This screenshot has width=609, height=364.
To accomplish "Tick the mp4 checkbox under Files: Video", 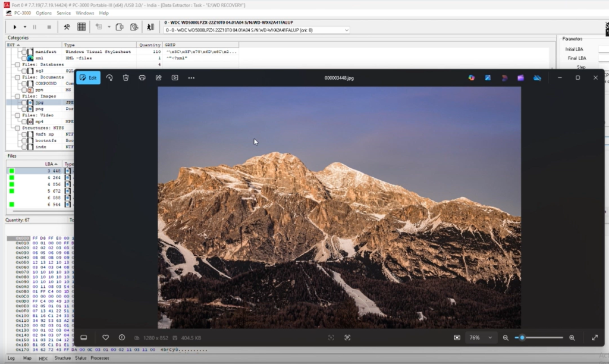I will (x=24, y=121).
